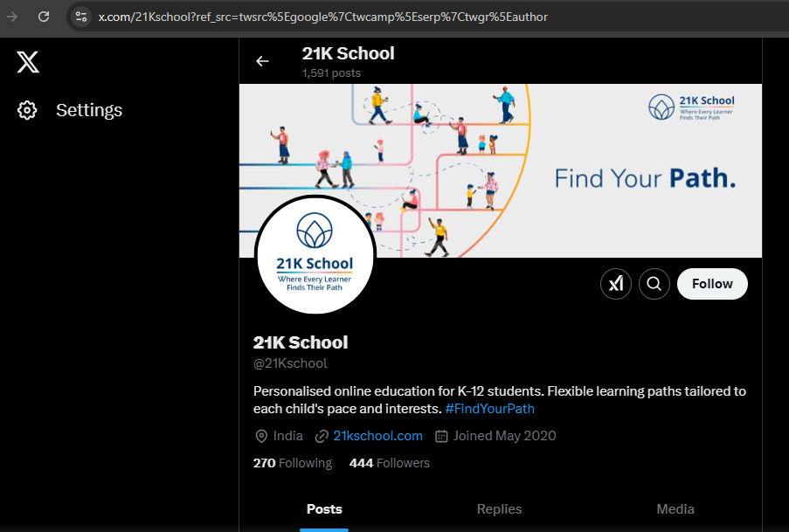Switch to the Replies tab
Image resolution: width=789 pixels, height=532 pixels.
pos(499,509)
